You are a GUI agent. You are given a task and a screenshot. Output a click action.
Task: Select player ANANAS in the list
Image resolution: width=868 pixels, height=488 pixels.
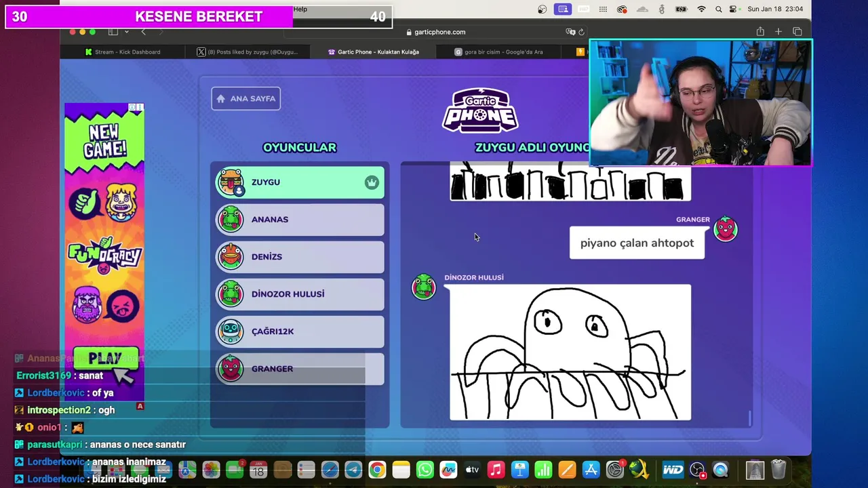pos(300,220)
